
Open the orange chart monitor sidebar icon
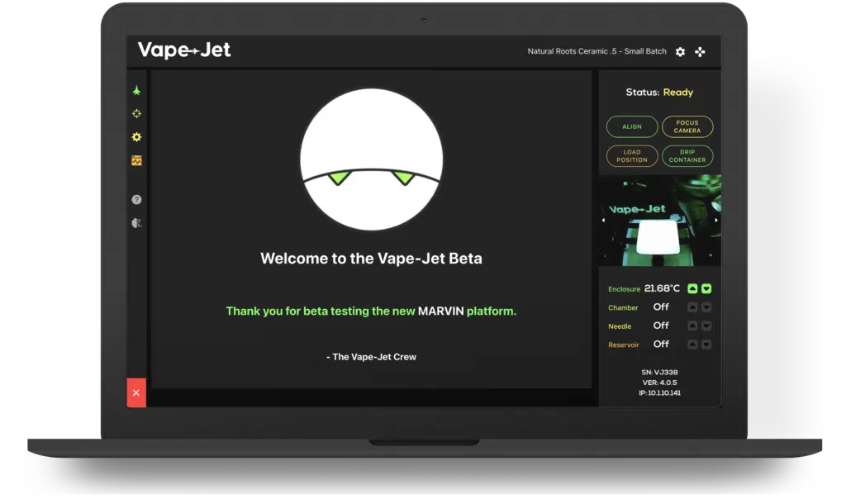136,160
